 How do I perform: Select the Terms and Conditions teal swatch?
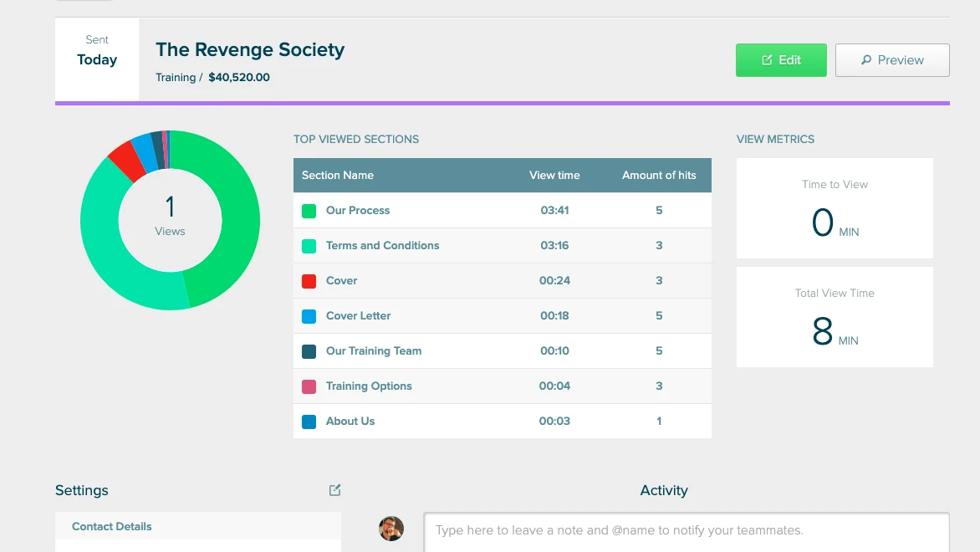(309, 246)
